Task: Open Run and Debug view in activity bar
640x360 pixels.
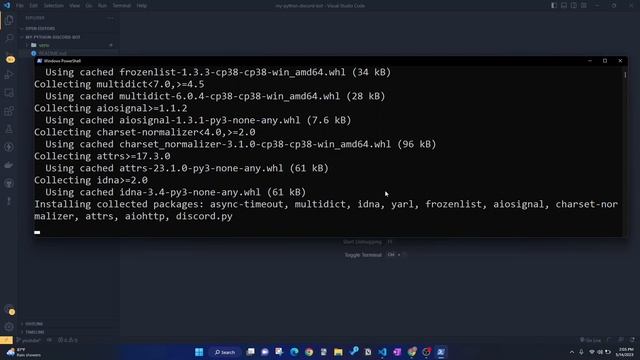Action: tap(9, 75)
